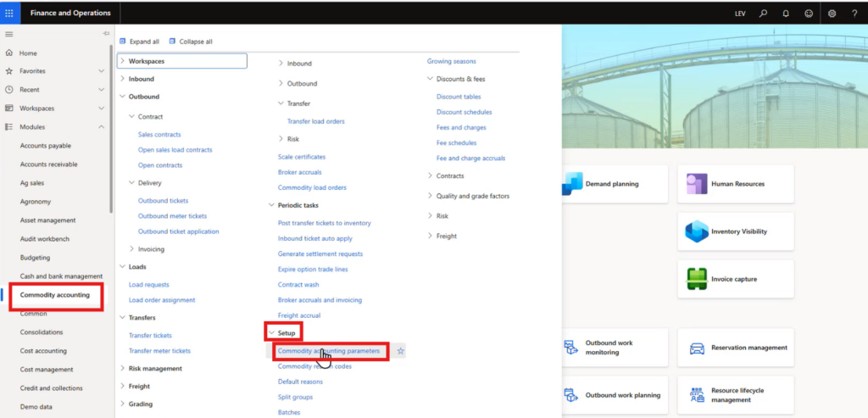Open the settings gear icon
Image resolution: width=868 pixels, height=418 pixels.
click(x=832, y=14)
